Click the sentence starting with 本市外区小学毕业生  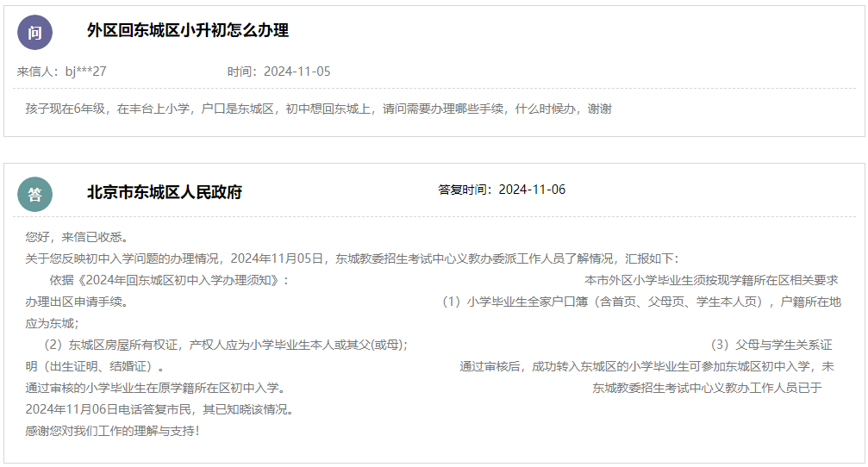tap(711, 280)
